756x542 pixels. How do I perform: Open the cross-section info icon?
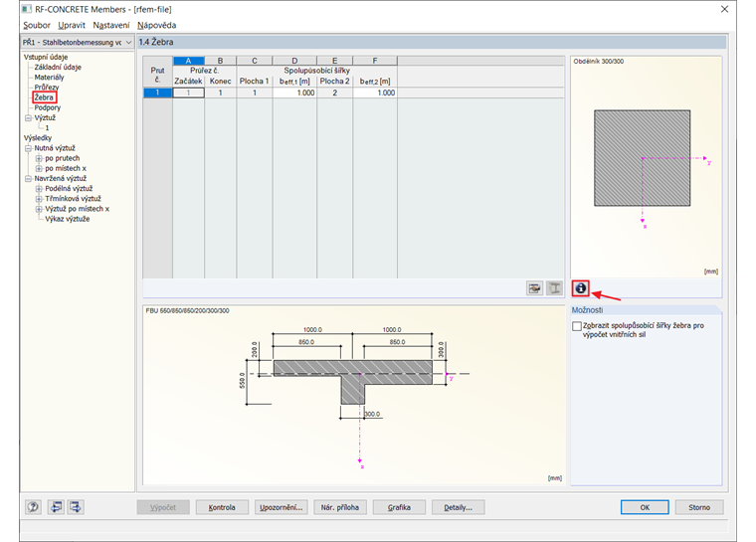(x=581, y=288)
